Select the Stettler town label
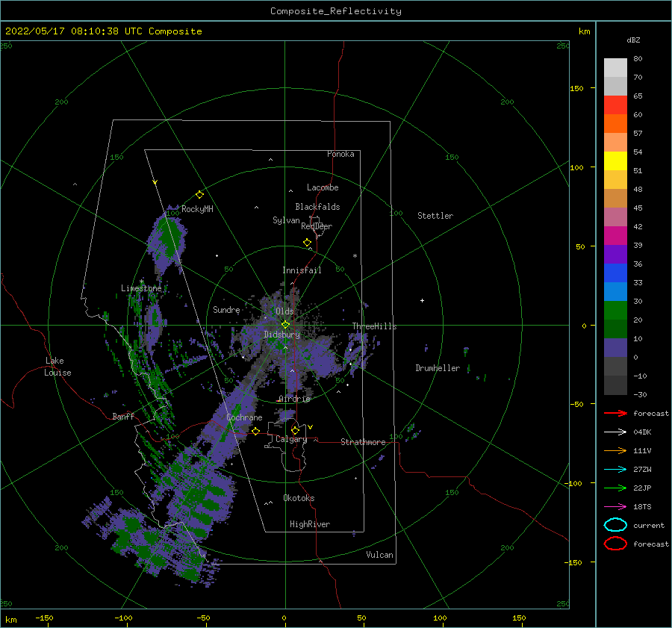Image resolution: width=672 pixels, height=628 pixels. click(x=435, y=216)
